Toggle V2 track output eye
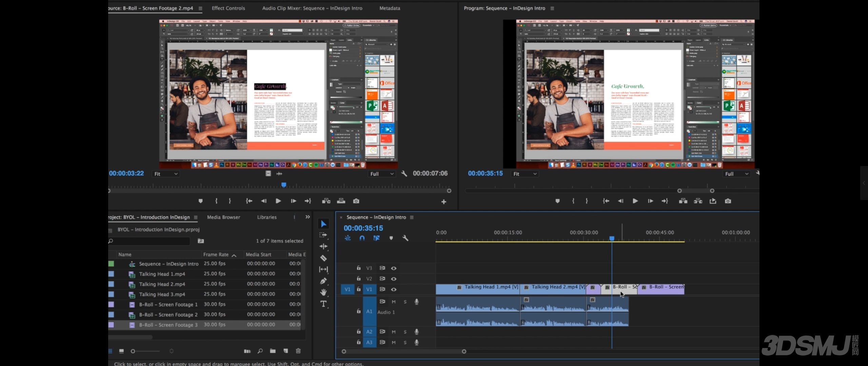Image resolution: width=868 pixels, height=366 pixels. point(394,279)
